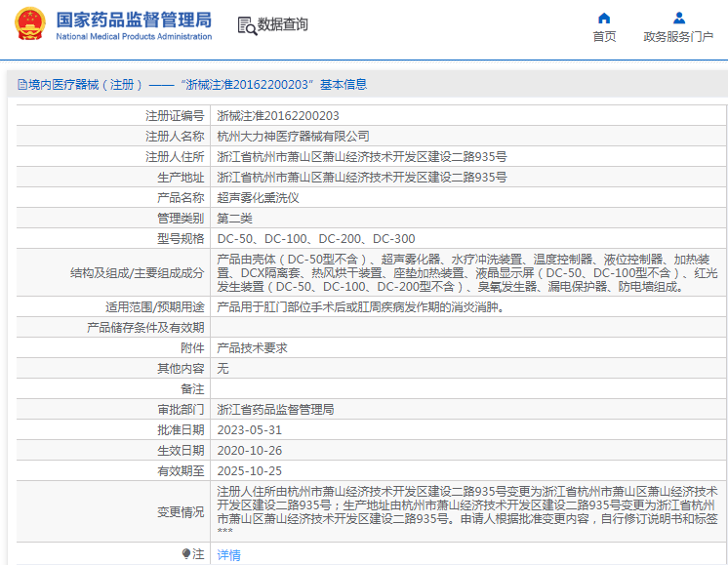
Task: Click the 其他内容 value 无
Action: click(222, 368)
